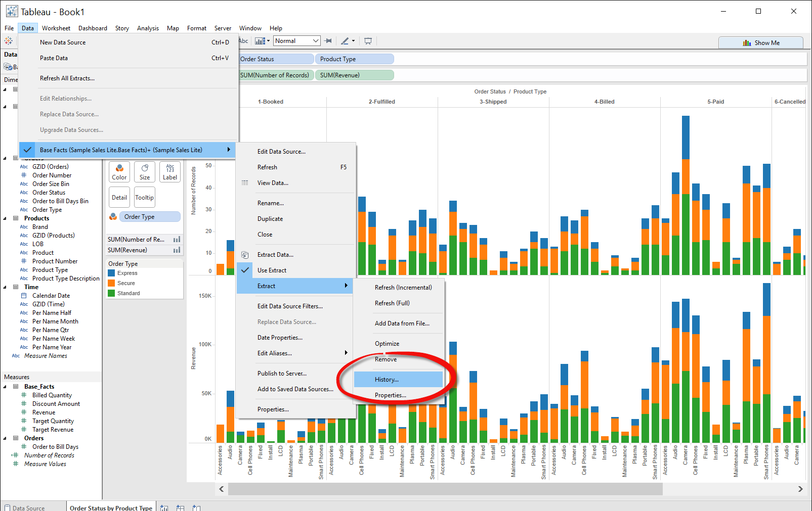Image resolution: width=812 pixels, height=511 pixels.
Task: Open the Normal fit dropdown
Action: tap(297, 41)
